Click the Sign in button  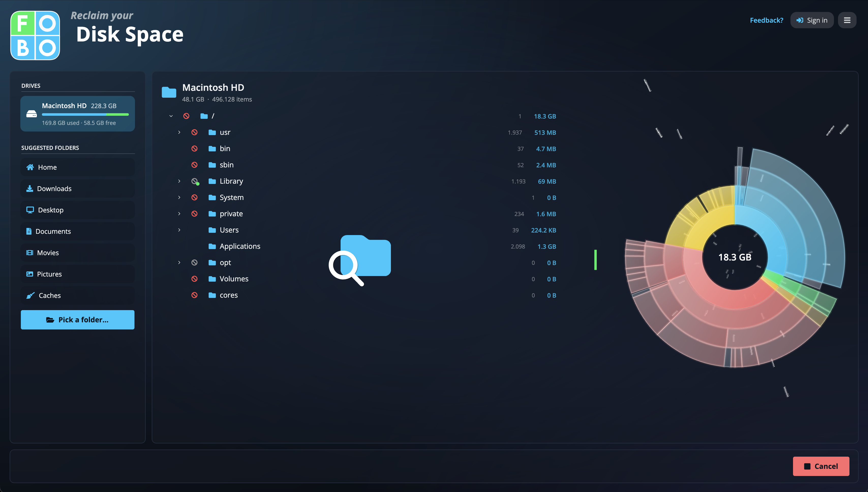[812, 20]
